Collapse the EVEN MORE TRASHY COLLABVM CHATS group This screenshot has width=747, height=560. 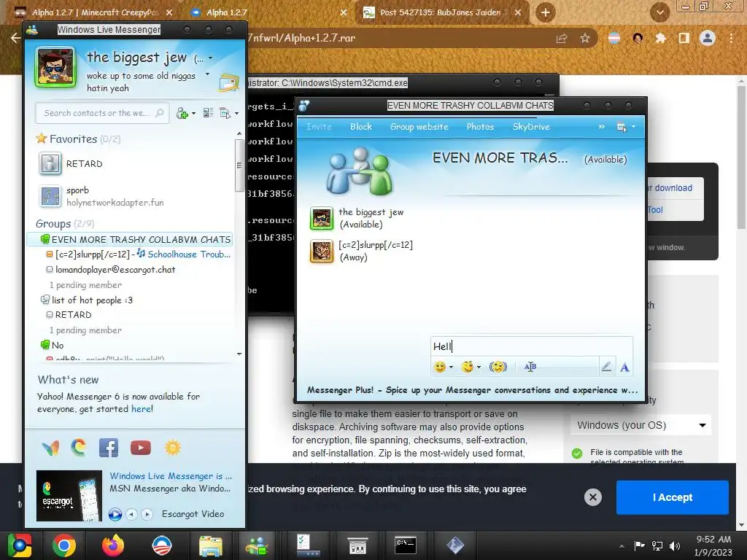click(x=44, y=239)
